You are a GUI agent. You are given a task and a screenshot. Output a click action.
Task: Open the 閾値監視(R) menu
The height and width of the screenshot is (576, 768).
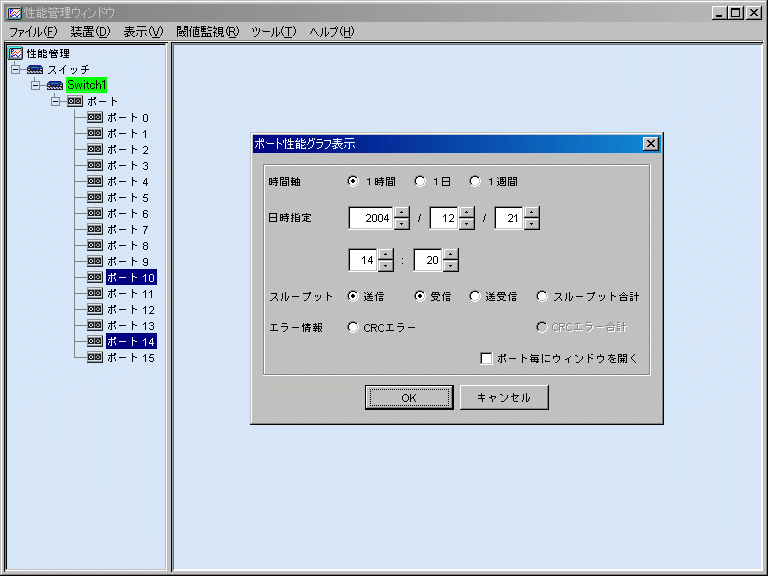pyautogui.click(x=207, y=32)
